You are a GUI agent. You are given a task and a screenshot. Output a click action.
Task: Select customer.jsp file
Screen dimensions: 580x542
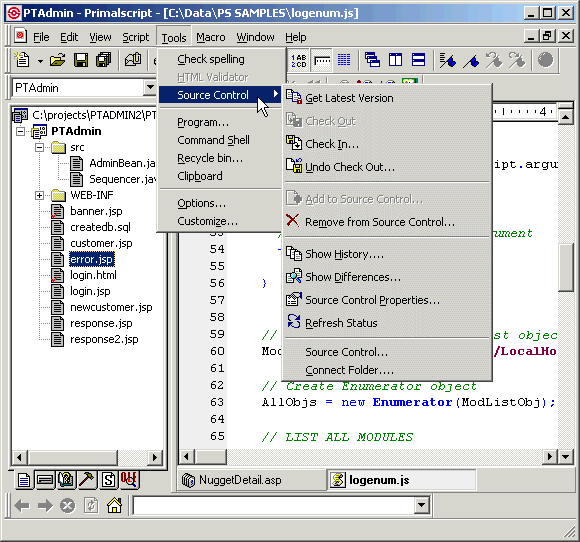[101, 243]
